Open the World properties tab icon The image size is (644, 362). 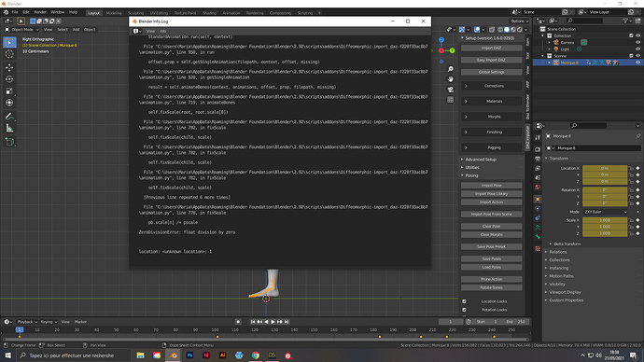tap(538, 188)
